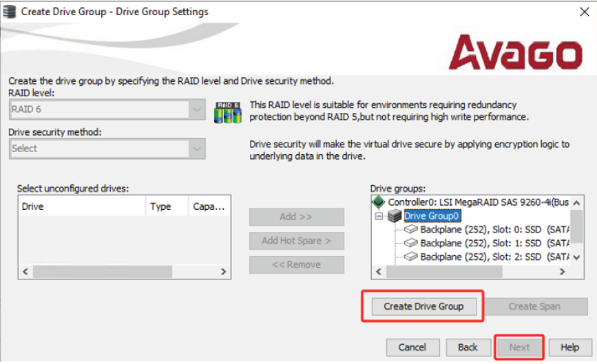Click right arrow of unconfigured drives scrollbar
Screen dimensions: 597x364
tap(224, 272)
